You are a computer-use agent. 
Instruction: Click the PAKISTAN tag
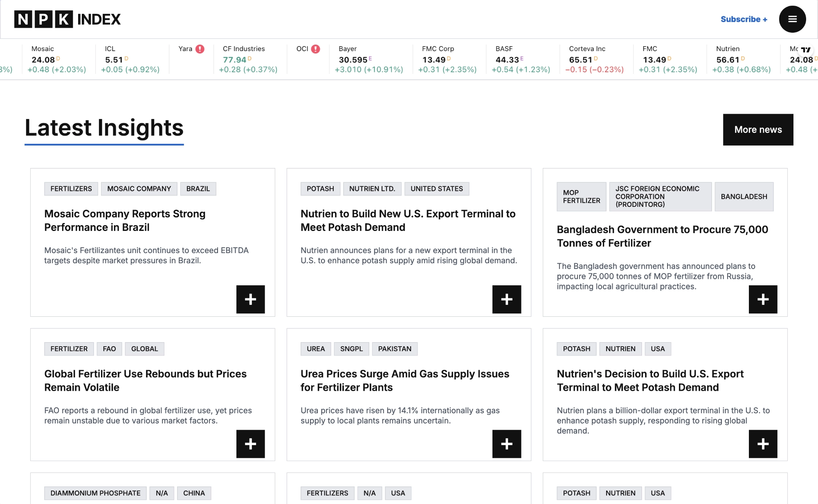click(x=394, y=349)
